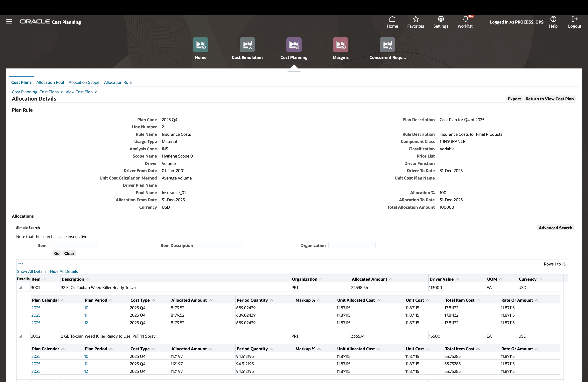
Task: Open Worklist bell notifications
Action: click(x=465, y=19)
